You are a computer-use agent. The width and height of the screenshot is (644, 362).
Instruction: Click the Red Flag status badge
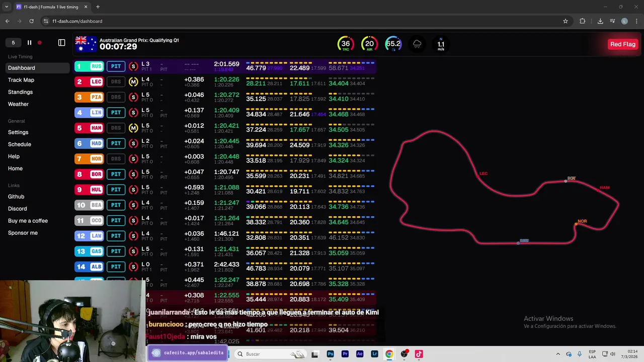point(623,44)
